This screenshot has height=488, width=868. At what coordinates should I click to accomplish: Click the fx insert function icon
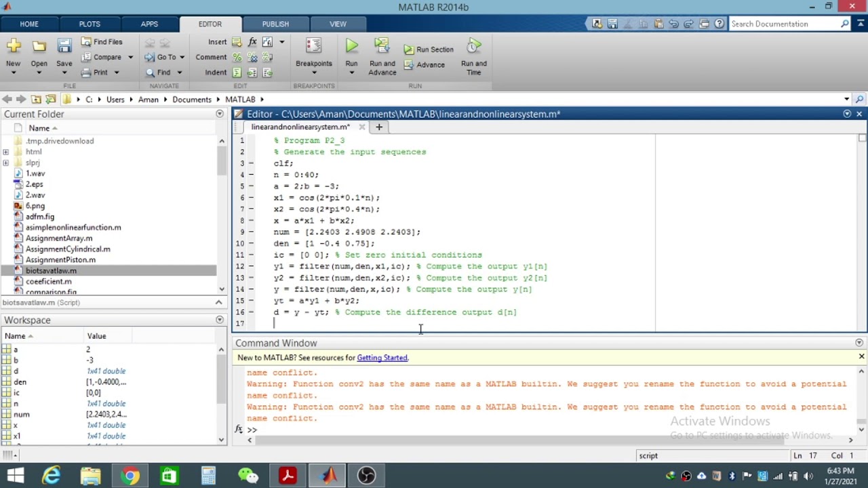(252, 42)
